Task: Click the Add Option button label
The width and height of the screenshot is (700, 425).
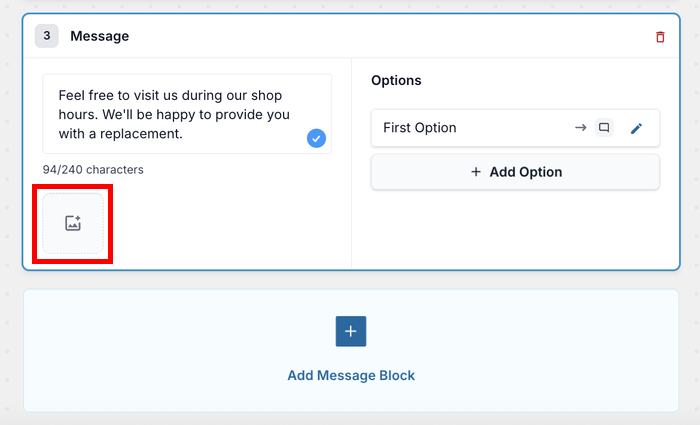Action: pyautogui.click(x=525, y=172)
